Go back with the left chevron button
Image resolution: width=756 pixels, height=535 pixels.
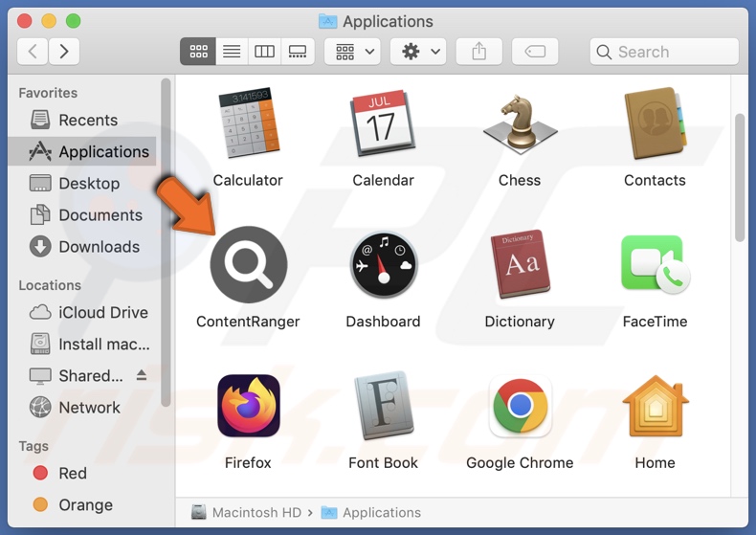(33, 51)
